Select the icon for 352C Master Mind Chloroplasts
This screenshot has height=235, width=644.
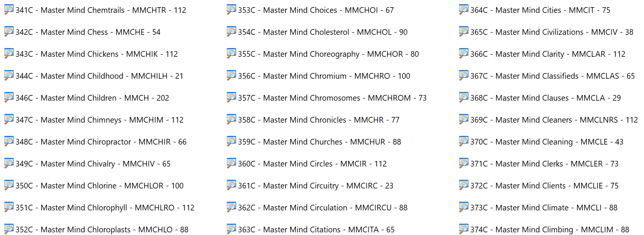pyautogui.click(x=9, y=229)
